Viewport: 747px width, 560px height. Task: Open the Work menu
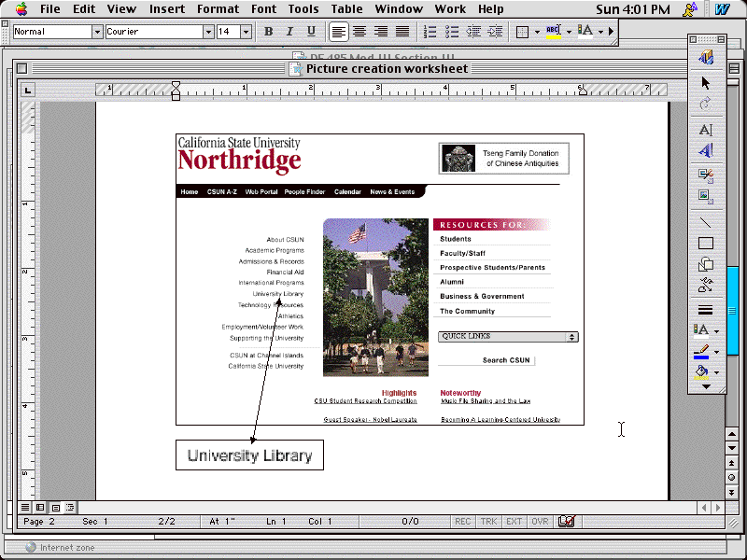click(x=450, y=9)
